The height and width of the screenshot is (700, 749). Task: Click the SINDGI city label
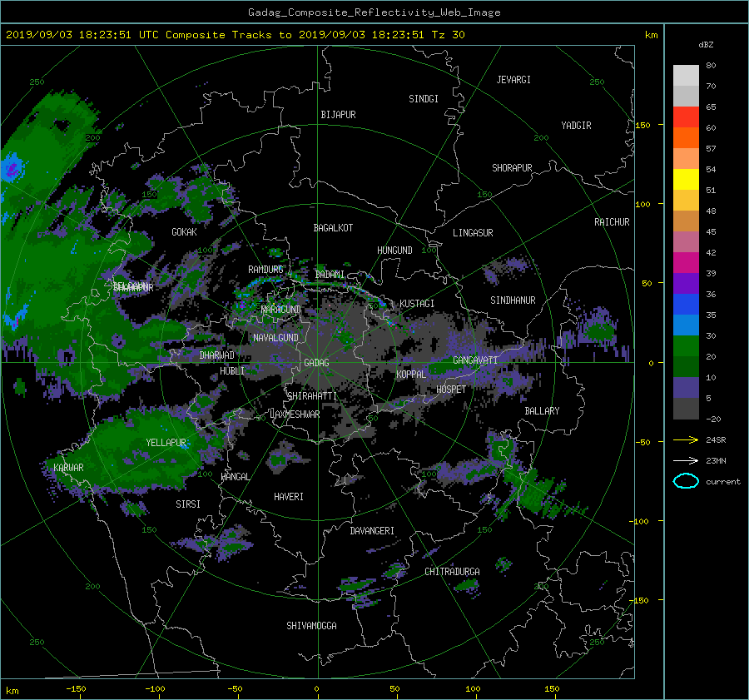[x=424, y=99]
